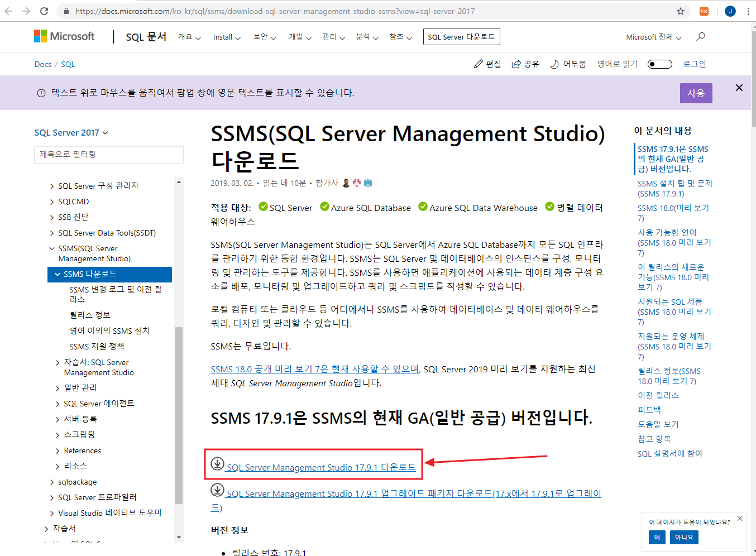Click a contributor avatar next to the date
The image size is (756, 556).
pyautogui.click(x=346, y=183)
